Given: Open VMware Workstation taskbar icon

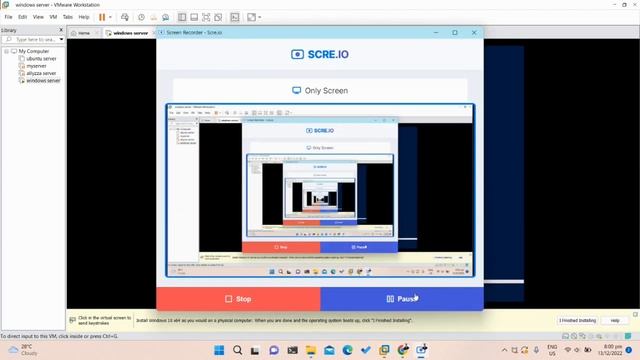Looking at the screenshot, I should 384,350.
